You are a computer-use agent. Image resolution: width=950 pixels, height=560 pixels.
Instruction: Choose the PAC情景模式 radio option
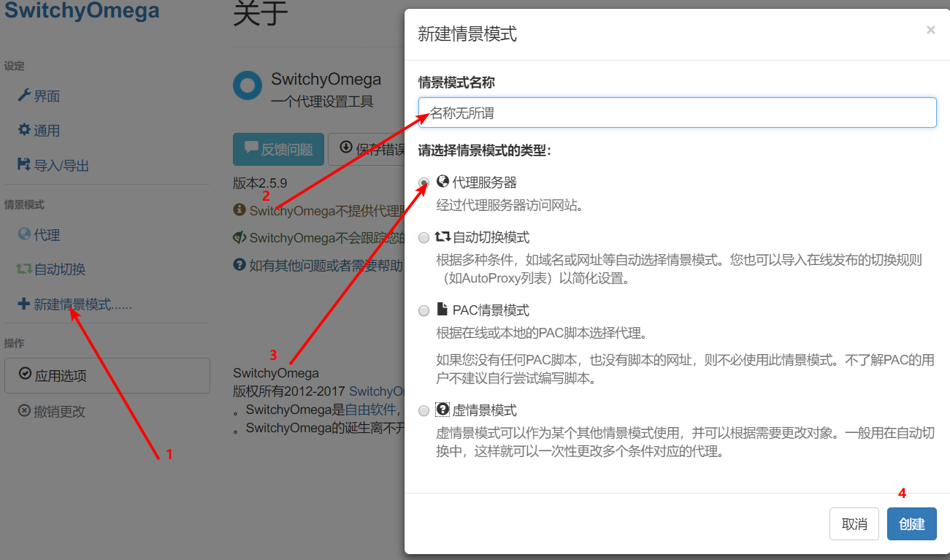pyautogui.click(x=424, y=310)
